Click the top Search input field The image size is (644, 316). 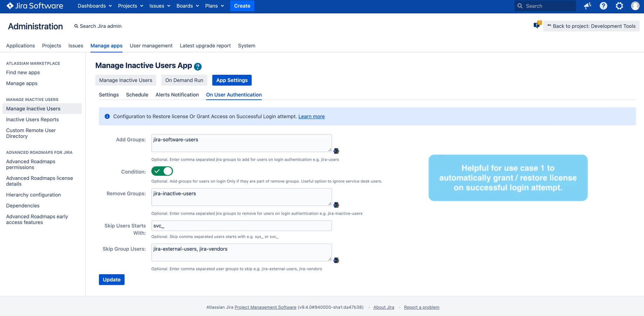(x=545, y=6)
